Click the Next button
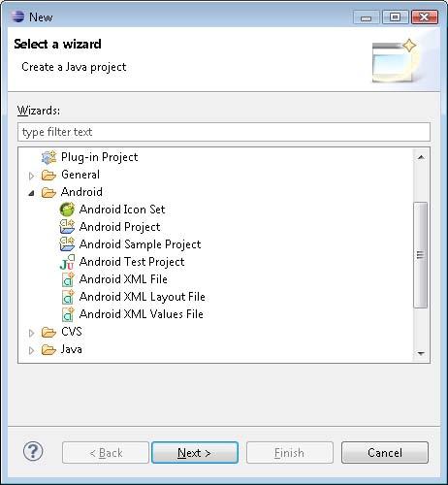This screenshot has width=448, height=485. pyautogui.click(x=195, y=453)
